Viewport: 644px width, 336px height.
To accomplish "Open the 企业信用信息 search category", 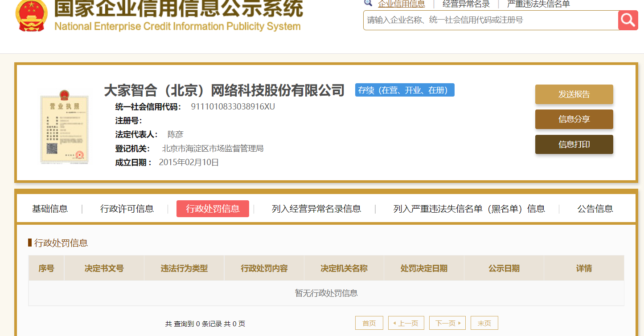I will click(x=402, y=4).
